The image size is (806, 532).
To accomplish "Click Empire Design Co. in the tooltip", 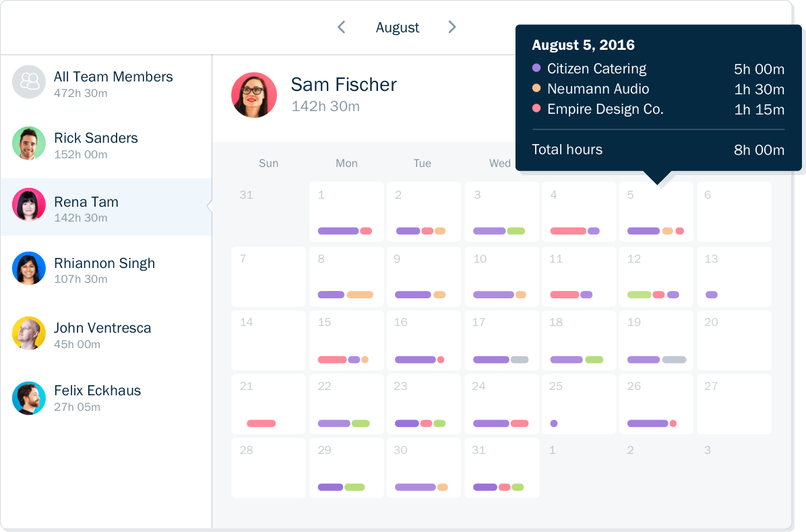I will [605, 109].
